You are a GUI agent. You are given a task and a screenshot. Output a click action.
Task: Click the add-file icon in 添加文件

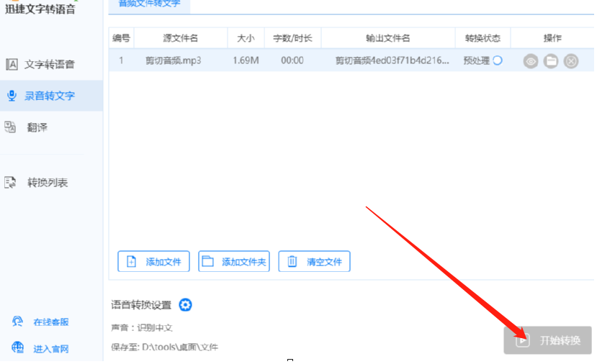coord(131,261)
